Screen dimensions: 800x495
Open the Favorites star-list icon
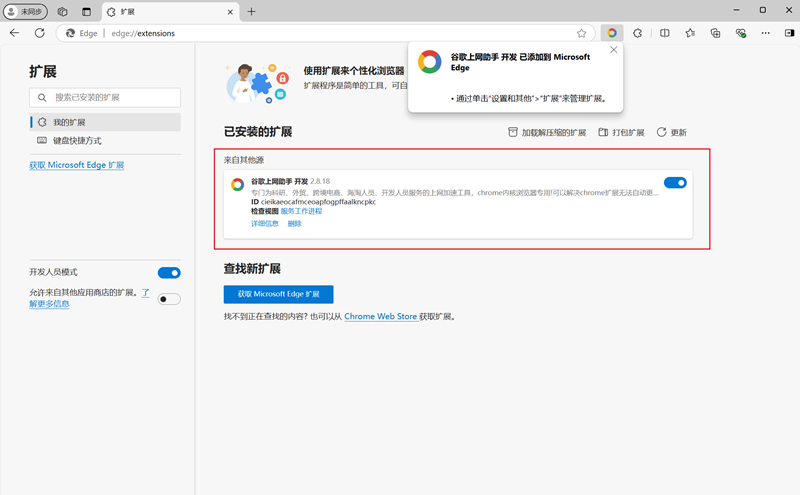pyautogui.click(x=690, y=33)
